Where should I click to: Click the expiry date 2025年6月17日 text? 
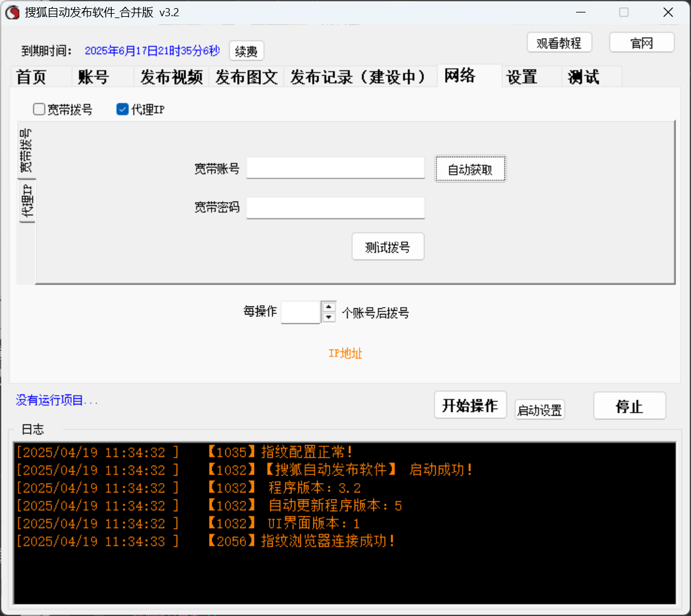(x=152, y=51)
